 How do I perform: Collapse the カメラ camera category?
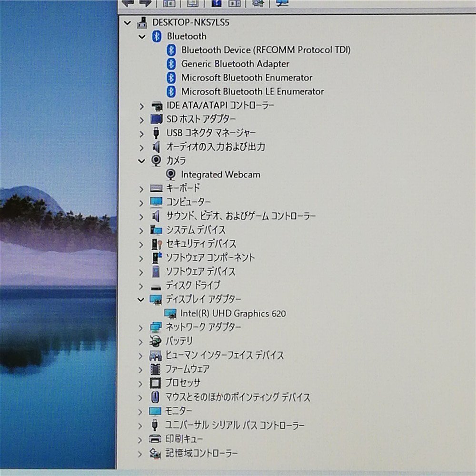(x=141, y=161)
